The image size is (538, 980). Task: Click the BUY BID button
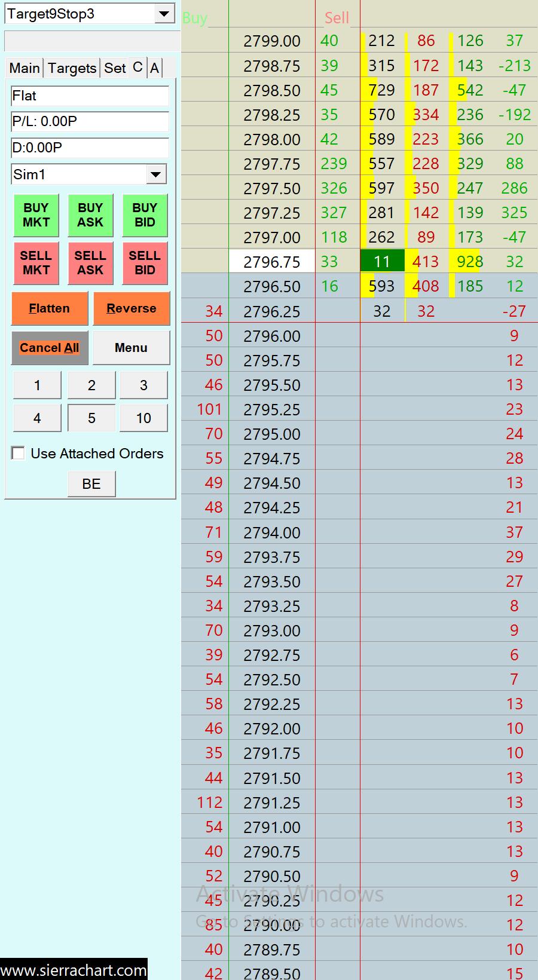tap(145, 215)
